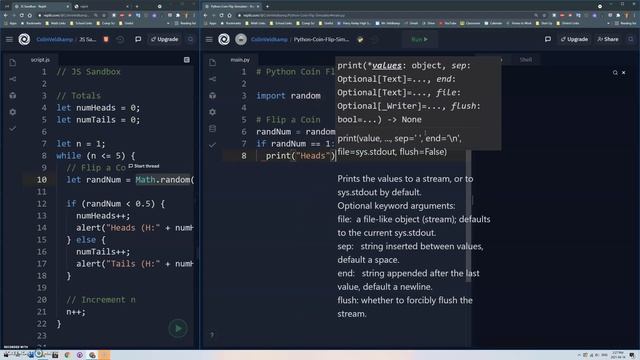Viewport: 640px width, 360px height.
Task: Run JS Sandbox with the round green play button
Action: pyautogui.click(x=178, y=328)
